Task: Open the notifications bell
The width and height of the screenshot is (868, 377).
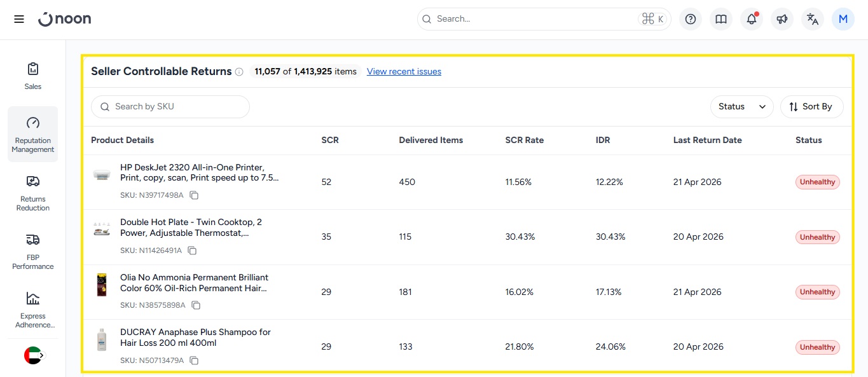Action: 752,19
